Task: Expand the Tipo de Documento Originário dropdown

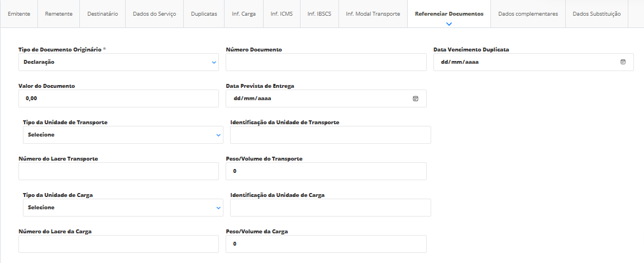Action: pos(118,62)
